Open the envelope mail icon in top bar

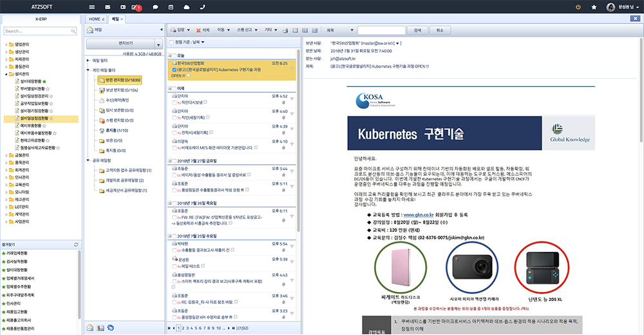(x=108, y=7)
